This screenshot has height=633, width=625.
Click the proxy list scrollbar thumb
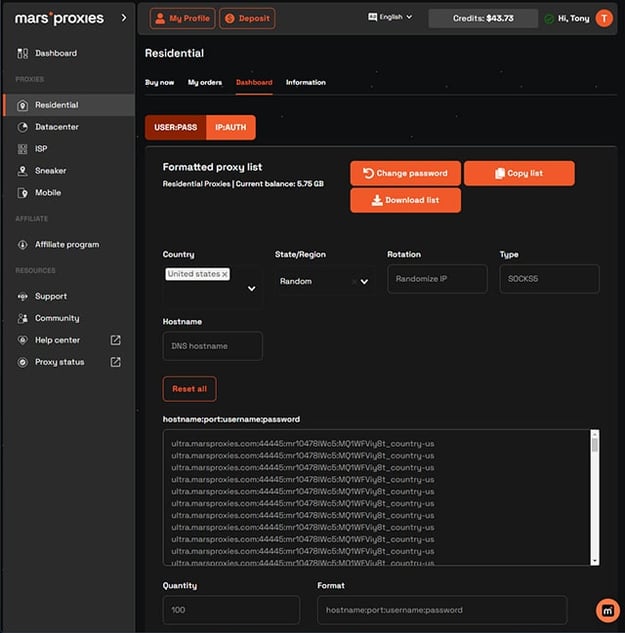[x=594, y=445]
